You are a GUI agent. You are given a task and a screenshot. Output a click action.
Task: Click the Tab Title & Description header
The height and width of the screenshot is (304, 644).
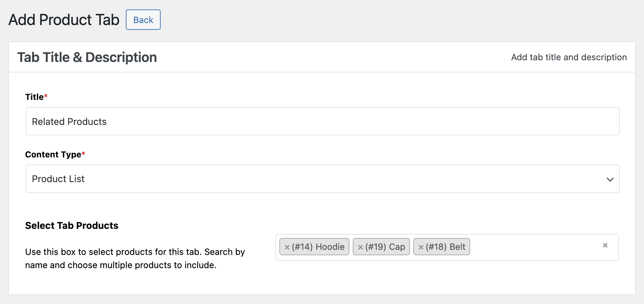coord(87,57)
